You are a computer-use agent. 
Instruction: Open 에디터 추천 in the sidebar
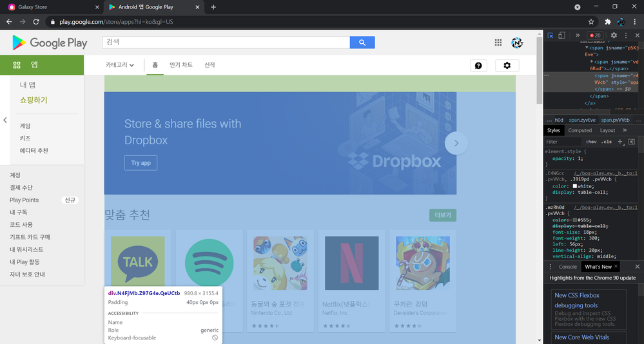pyautogui.click(x=34, y=151)
